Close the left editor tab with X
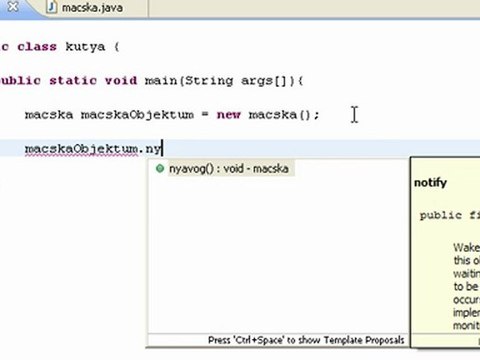The image size is (480, 360). [x=13, y=6]
